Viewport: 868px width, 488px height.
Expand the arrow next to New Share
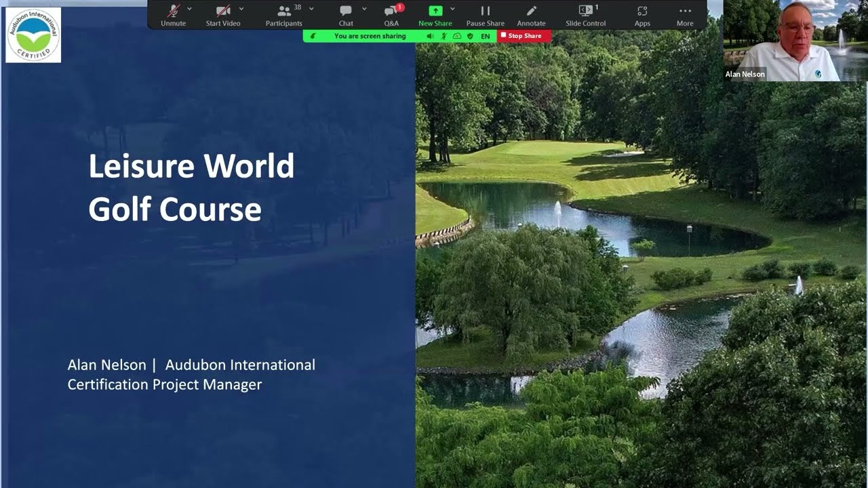coord(452,9)
